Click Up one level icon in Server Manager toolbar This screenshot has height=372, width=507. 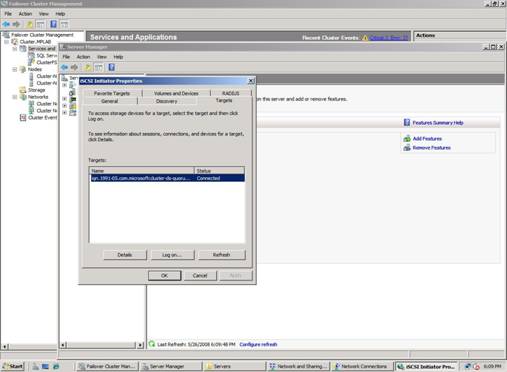coord(88,67)
